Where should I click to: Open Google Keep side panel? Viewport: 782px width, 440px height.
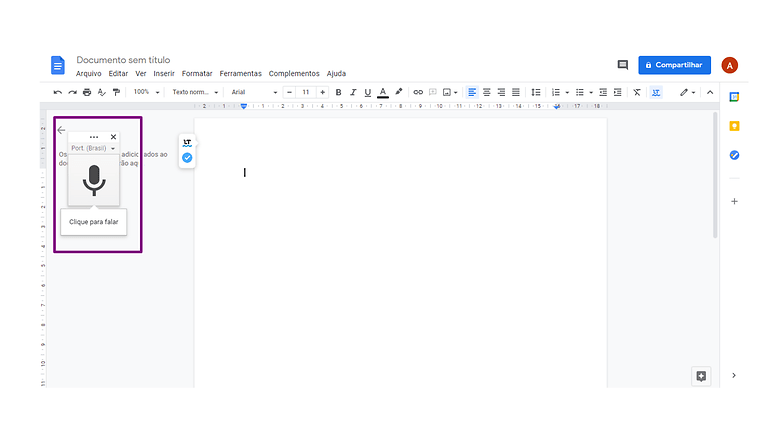[734, 126]
